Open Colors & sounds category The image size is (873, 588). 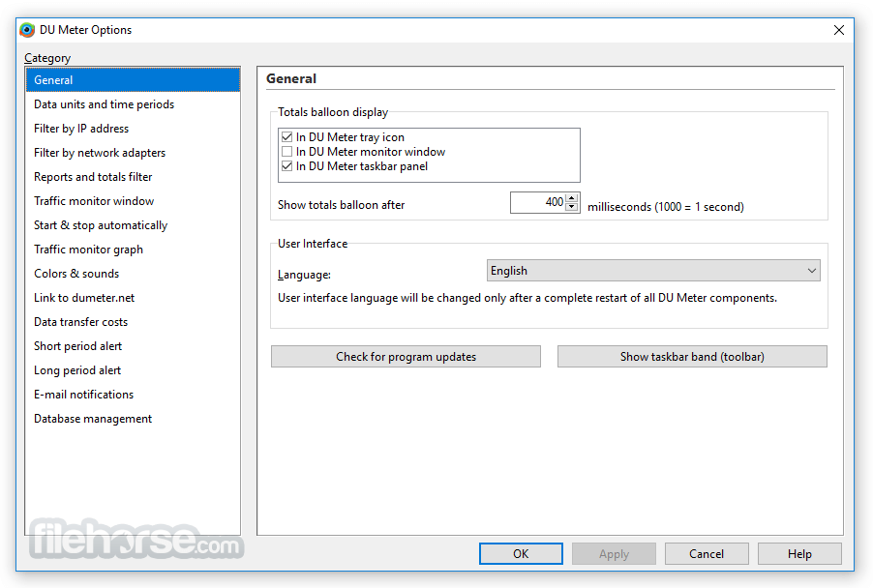[133, 274]
